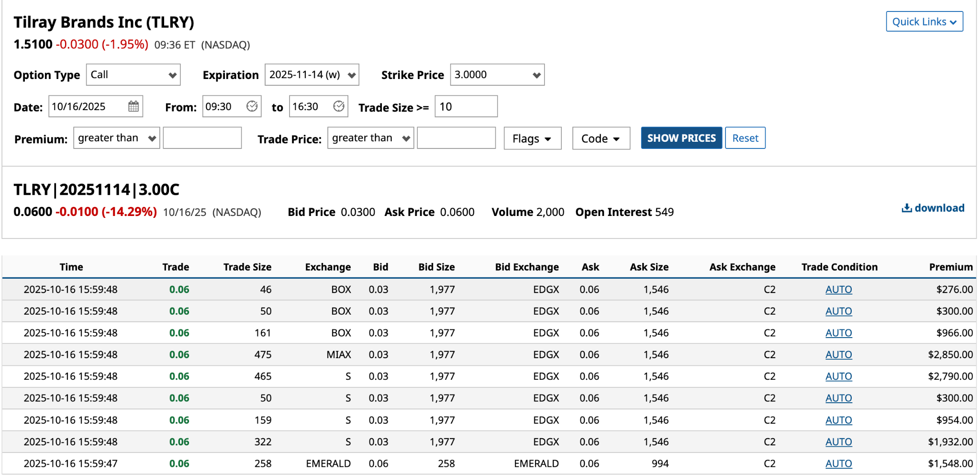Click the Trade Price value input field
The image size is (980, 476).
coord(457,138)
